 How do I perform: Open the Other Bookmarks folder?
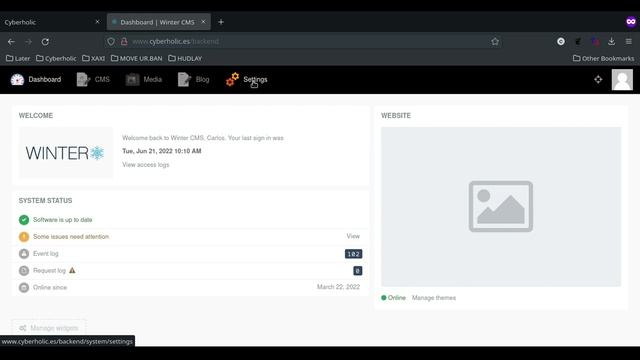(603, 58)
